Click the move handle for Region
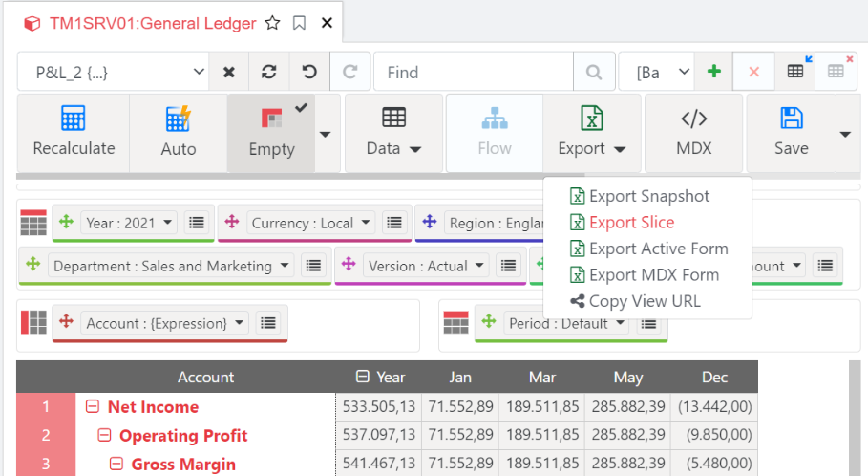This screenshot has width=868, height=476. tap(430, 222)
